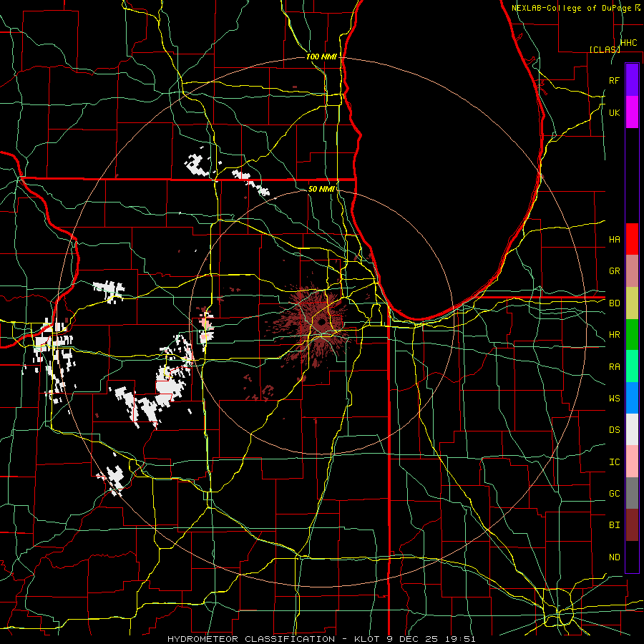Click the [CLAS] units label
Screen dimensions: 644x644
click(x=605, y=49)
